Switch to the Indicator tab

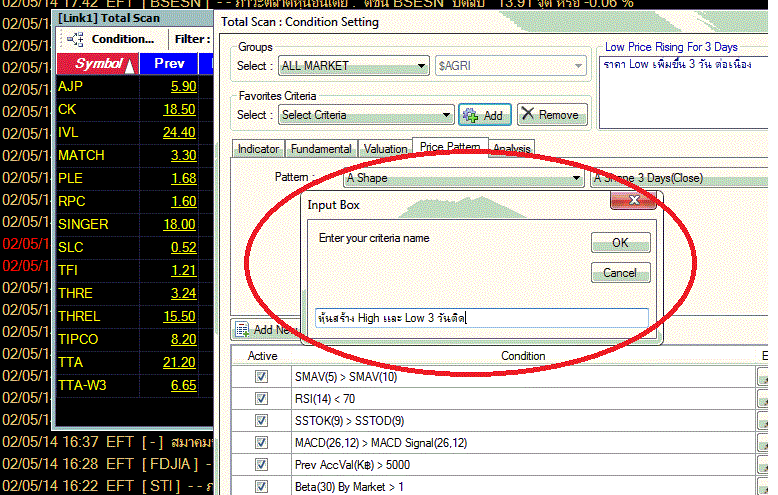[258, 149]
